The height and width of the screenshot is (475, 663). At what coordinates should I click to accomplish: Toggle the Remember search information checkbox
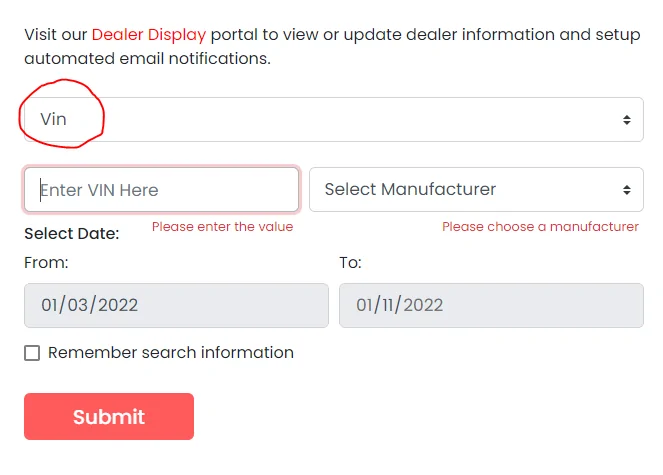pyautogui.click(x=32, y=353)
